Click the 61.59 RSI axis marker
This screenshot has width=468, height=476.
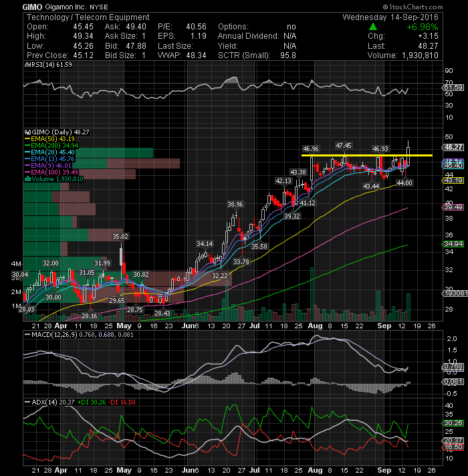pyautogui.click(x=453, y=88)
